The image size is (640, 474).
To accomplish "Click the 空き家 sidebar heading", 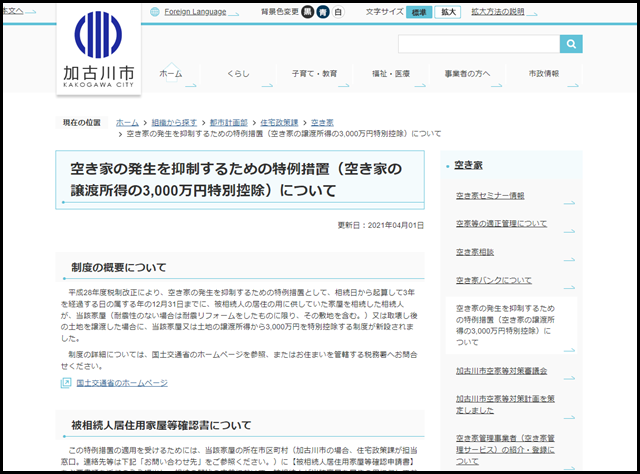I will 468,165.
